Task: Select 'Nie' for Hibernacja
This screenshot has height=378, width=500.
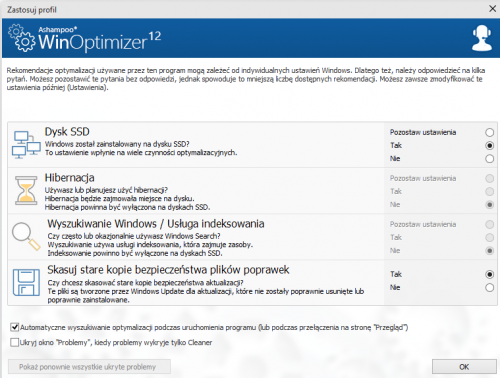Action: coord(489,205)
